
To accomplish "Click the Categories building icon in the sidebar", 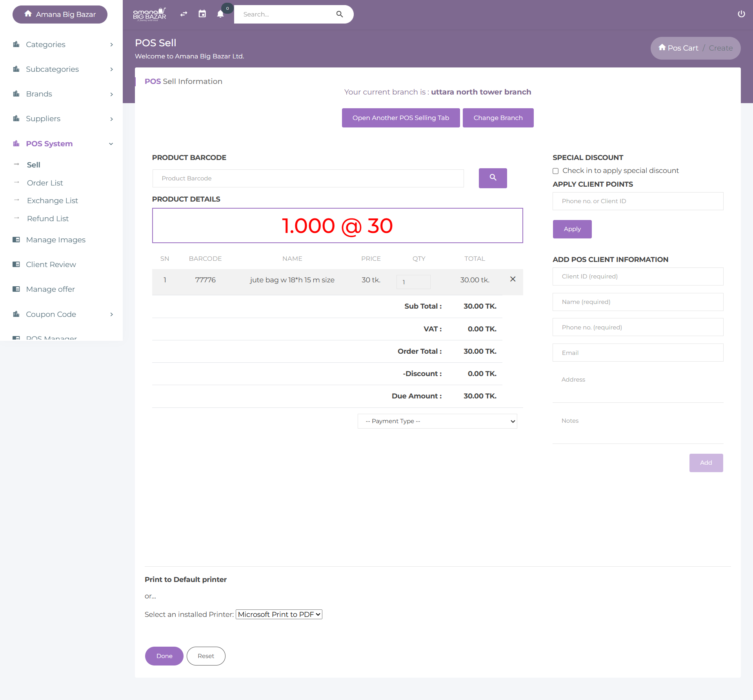I will (16, 44).
